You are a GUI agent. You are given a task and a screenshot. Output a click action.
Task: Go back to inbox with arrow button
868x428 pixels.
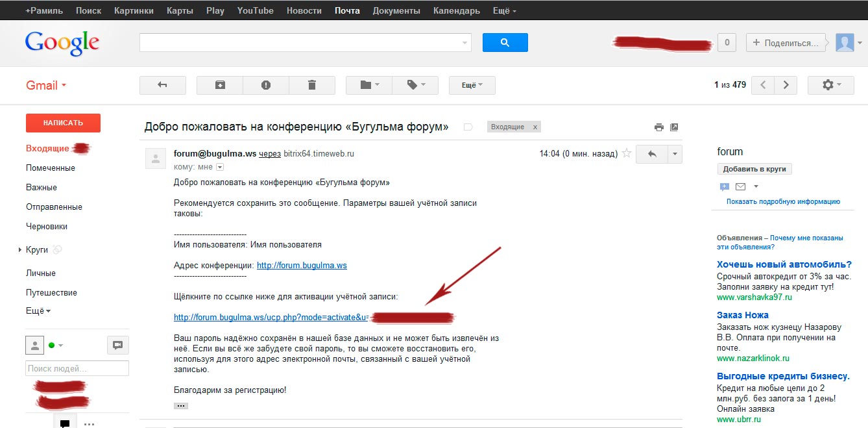(x=163, y=85)
